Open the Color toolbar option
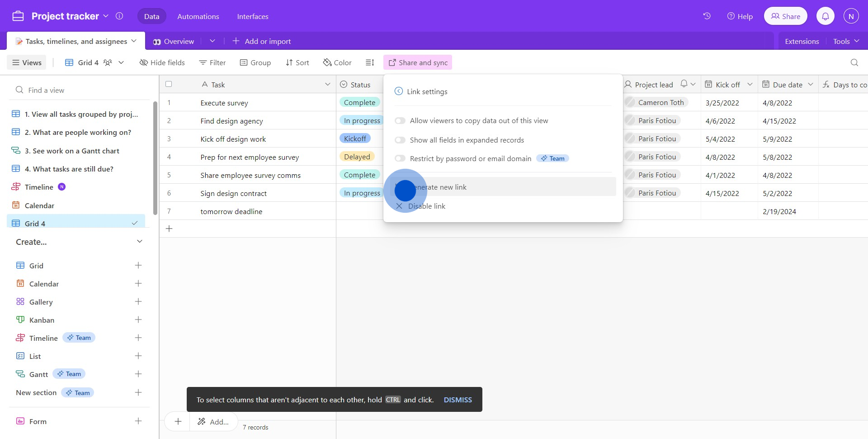The height and width of the screenshot is (439, 868). coord(337,62)
